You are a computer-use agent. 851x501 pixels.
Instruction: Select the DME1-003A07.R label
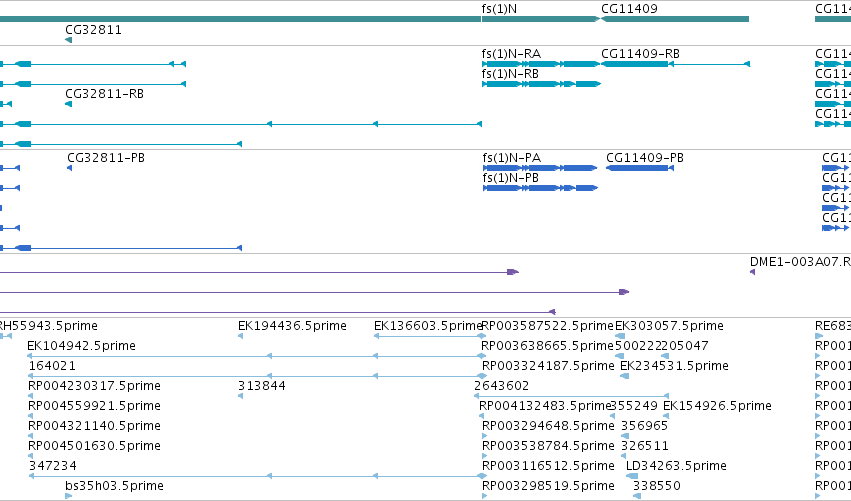[x=800, y=262]
